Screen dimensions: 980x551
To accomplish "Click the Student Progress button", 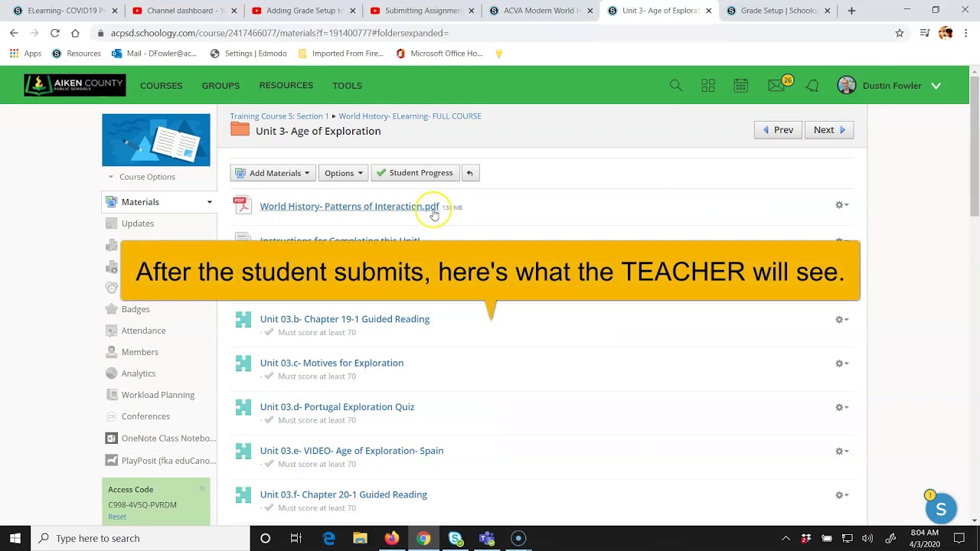I will tap(415, 173).
